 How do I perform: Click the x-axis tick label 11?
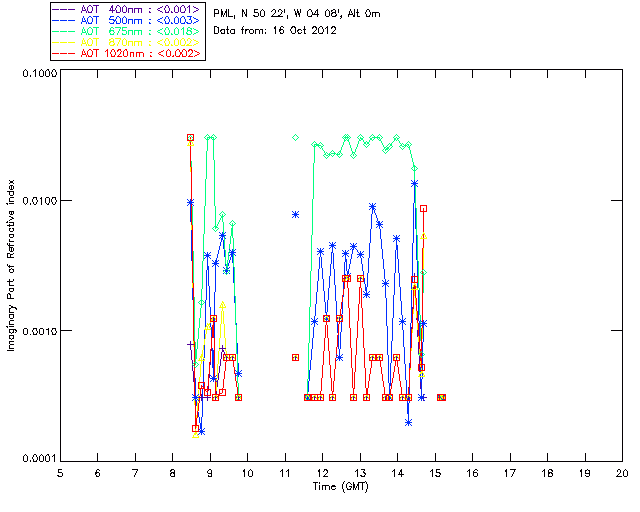coord(284,473)
